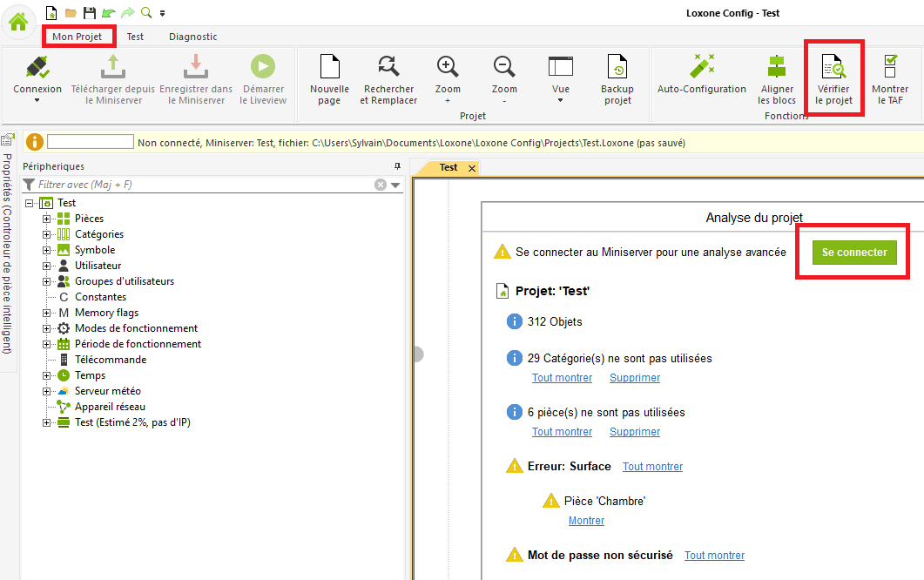Expand the Catégories tree node
Screen dimensions: 924x580
(x=47, y=234)
